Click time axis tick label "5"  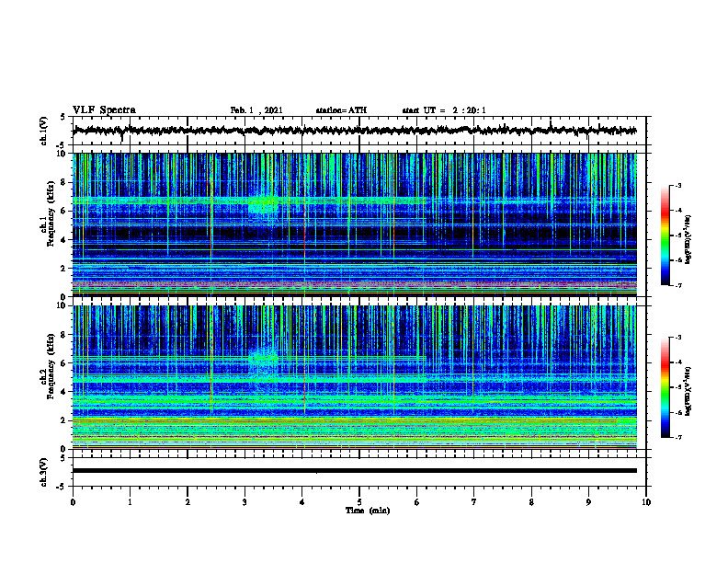[359, 502]
